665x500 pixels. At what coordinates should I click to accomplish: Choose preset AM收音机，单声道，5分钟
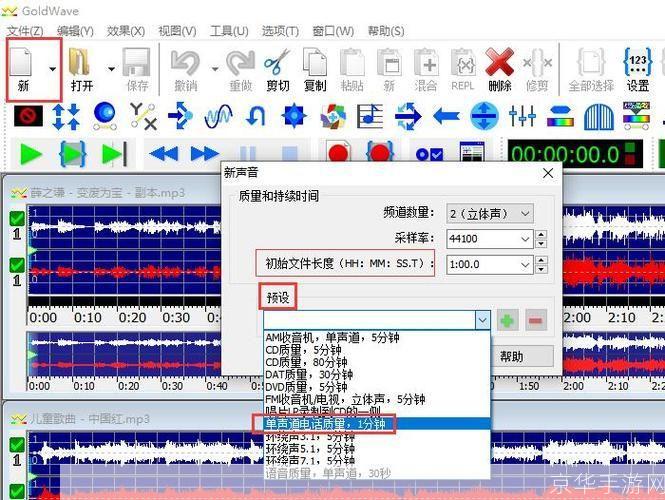tap(377, 338)
